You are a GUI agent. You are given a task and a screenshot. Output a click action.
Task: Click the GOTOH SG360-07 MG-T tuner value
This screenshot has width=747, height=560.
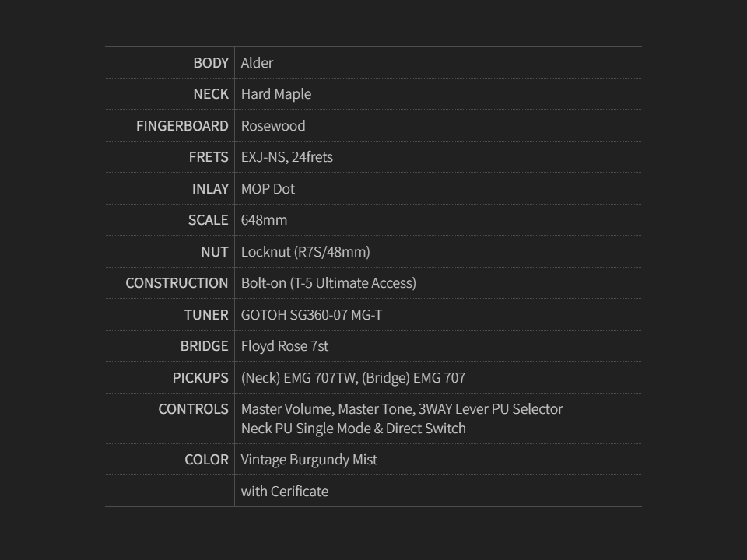point(311,315)
